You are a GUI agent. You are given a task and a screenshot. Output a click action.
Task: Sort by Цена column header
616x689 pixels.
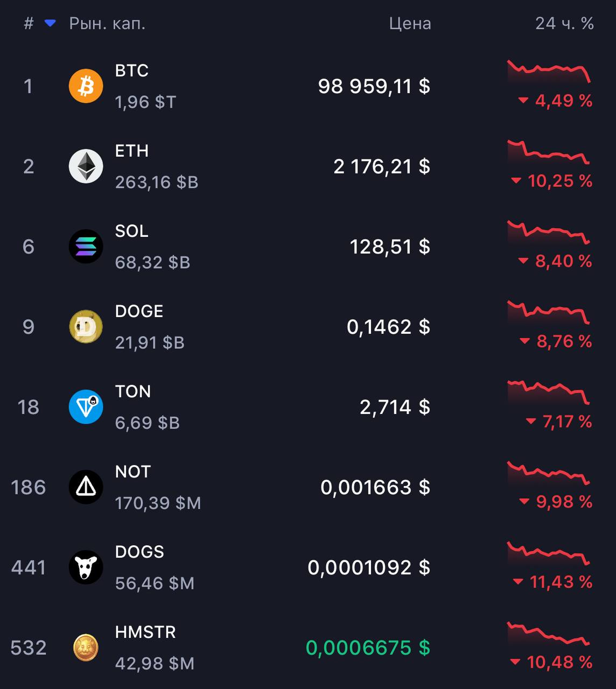[x=410, y=24]
